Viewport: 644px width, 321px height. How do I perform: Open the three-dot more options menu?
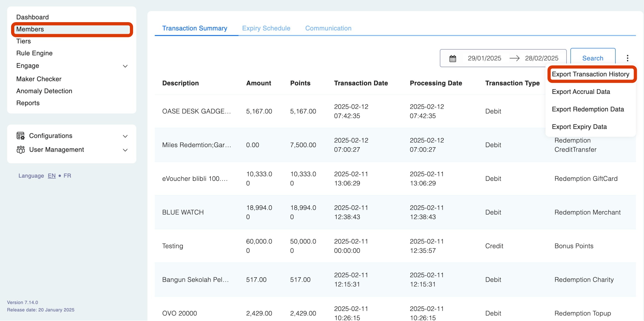point(627,58)
